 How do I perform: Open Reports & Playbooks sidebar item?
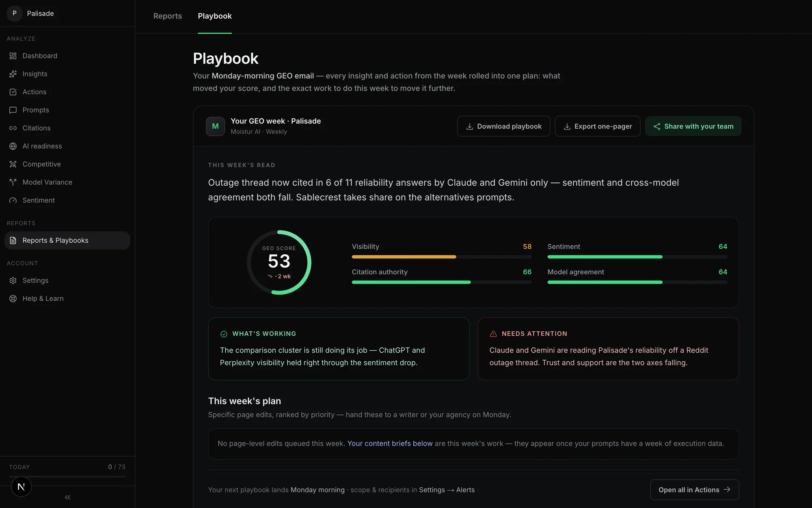tap(67, 241)
